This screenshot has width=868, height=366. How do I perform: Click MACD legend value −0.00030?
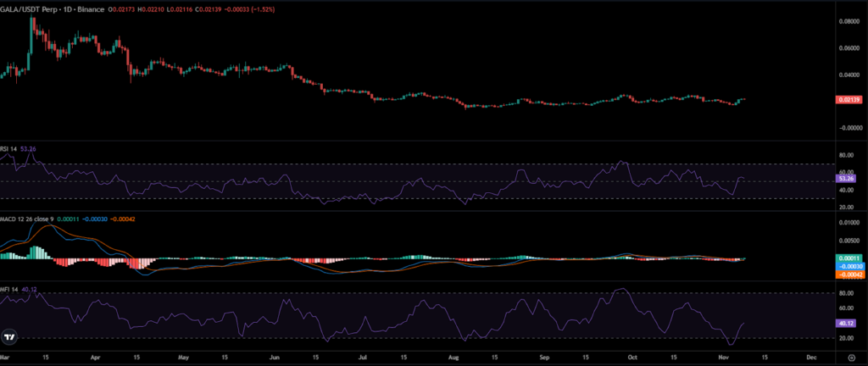tap(93, 219)
